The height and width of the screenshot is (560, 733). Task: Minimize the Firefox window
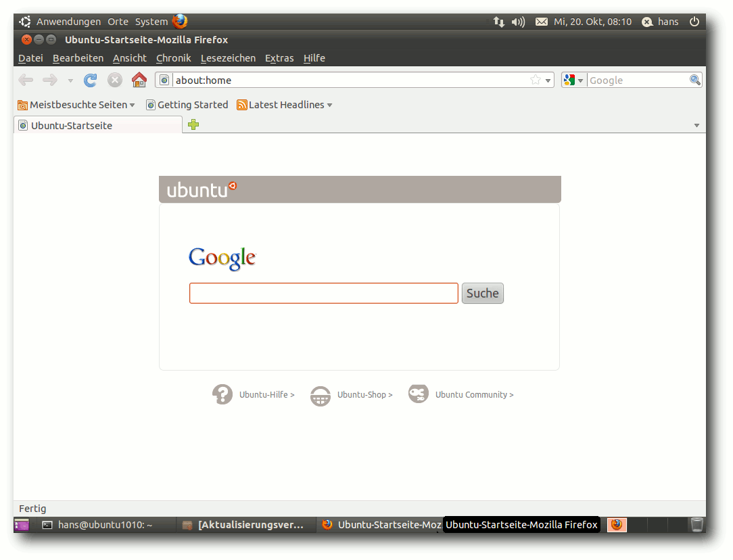39,40
